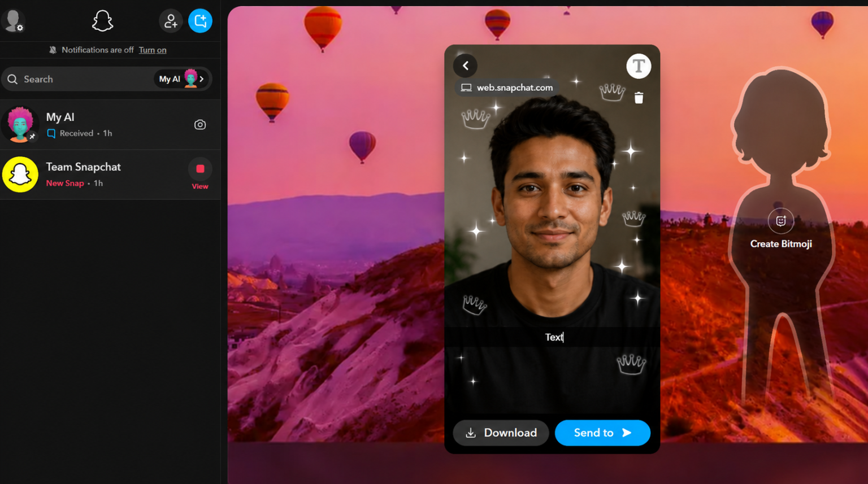Focus the Search input field

pos(106,79)
